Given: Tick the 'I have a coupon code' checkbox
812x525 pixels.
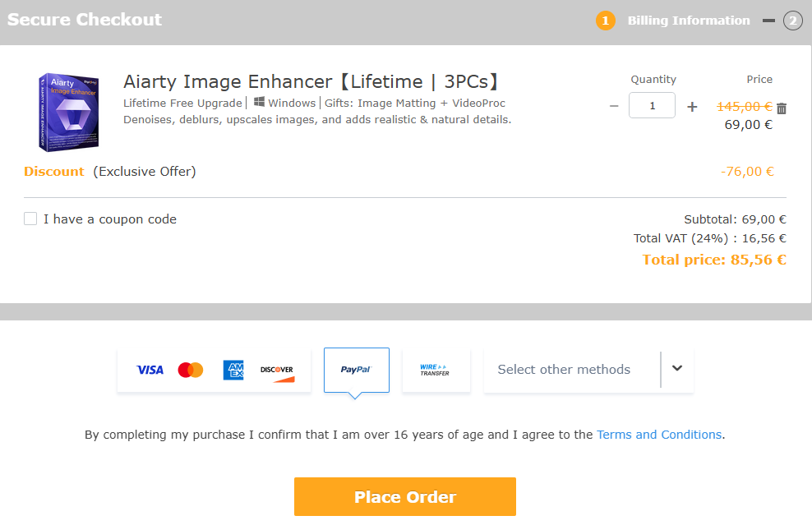Looking at the screenshot, I should tap(30, 219).
